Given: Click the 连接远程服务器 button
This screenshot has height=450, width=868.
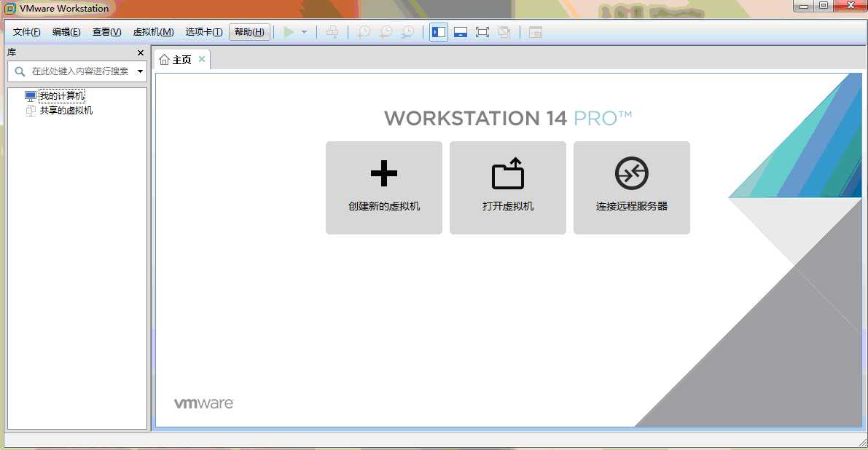Looking at the screenshot, I should pyautogui.click(x=632, y=188).
